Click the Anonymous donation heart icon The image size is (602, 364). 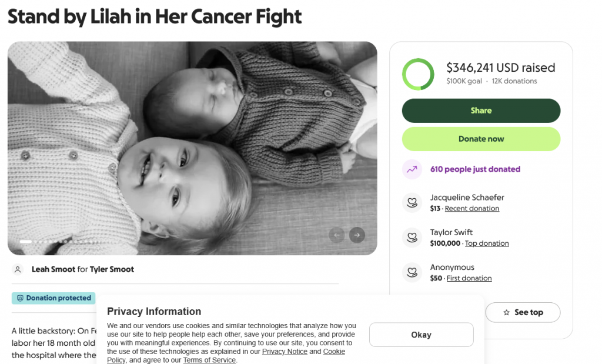412,272
